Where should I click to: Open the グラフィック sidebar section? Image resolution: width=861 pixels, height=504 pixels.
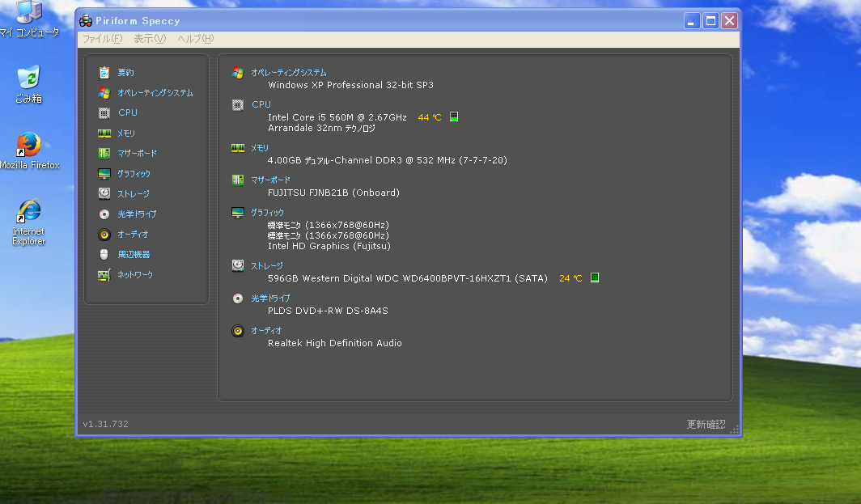click(x=134, y=173)
